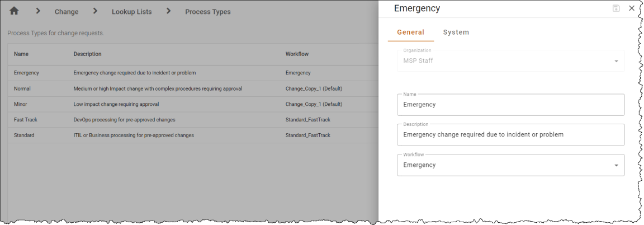Click the Process Types breadcrumb

(x=208, y=12)
